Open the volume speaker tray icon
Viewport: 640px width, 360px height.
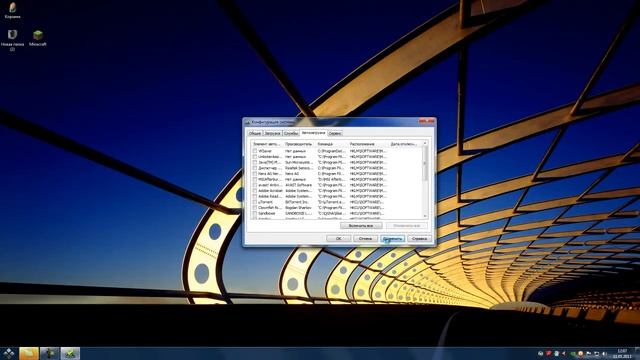point(604,353)
